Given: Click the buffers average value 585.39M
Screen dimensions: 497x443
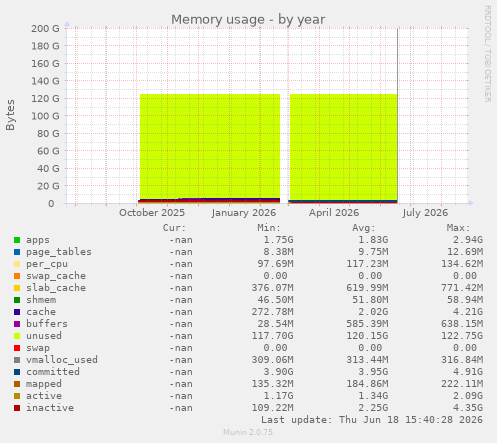Looking at the screenshot, I should click(367, 324).
